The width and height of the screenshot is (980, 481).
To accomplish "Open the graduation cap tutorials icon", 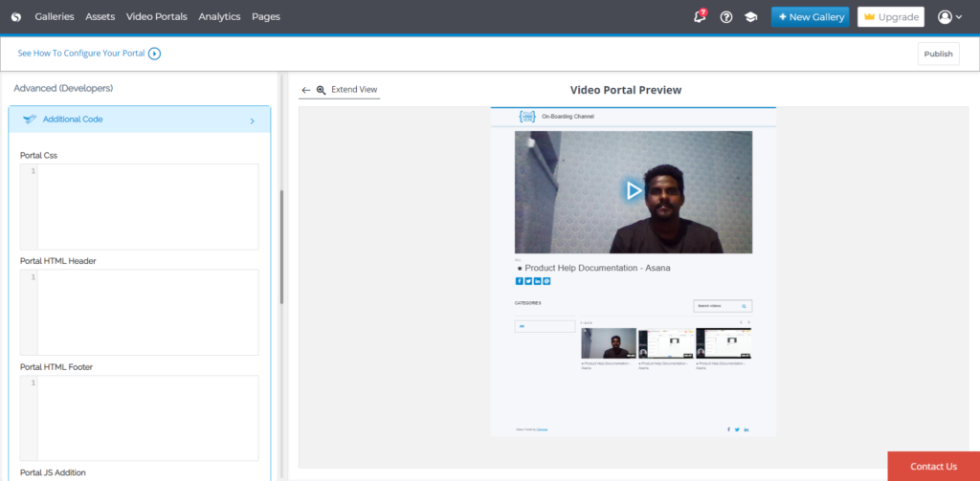I will 751,17.
